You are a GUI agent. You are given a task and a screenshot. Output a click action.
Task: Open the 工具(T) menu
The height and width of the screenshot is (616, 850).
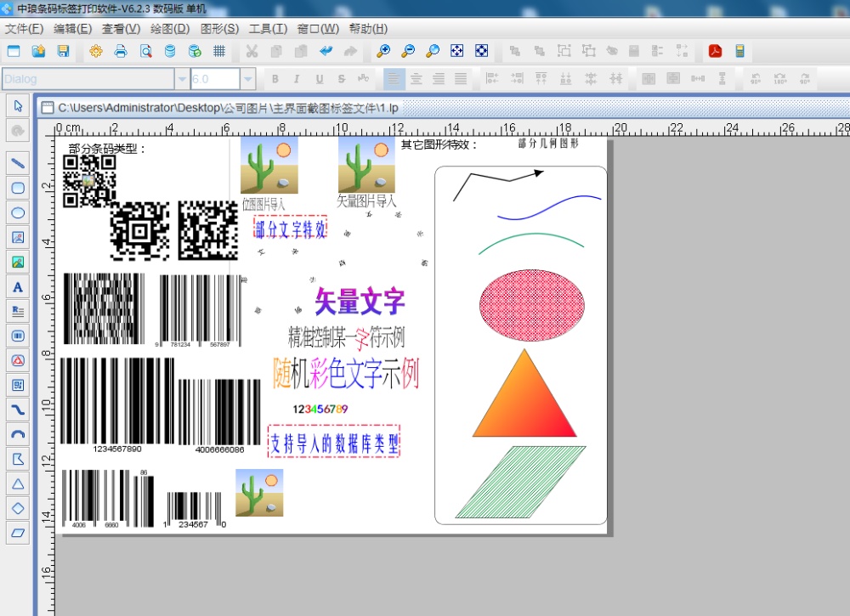click(x=268, y=28)
